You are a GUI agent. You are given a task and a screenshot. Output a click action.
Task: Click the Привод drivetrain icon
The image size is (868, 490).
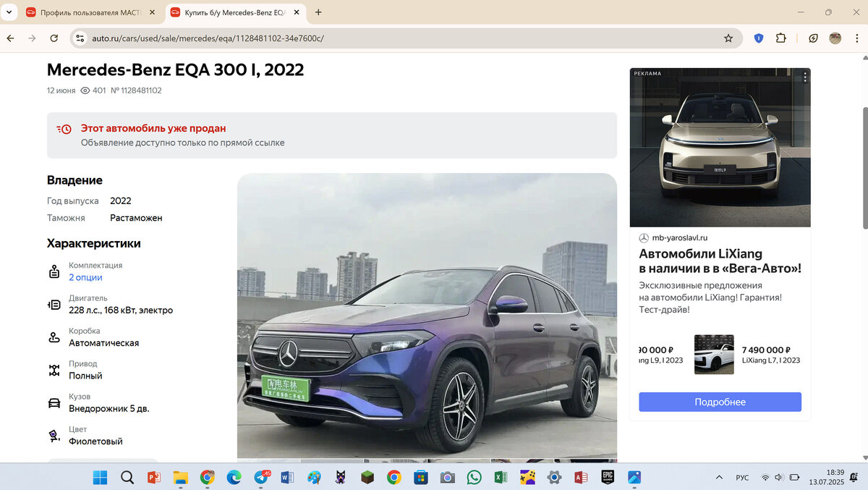coord(54,370)
